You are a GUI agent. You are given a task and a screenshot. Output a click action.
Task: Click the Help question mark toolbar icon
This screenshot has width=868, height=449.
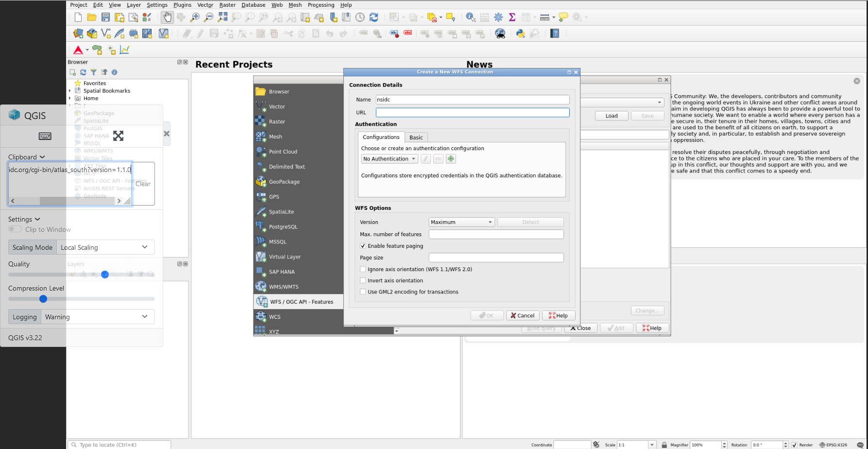pyautogui.click(x=555, y=34)
